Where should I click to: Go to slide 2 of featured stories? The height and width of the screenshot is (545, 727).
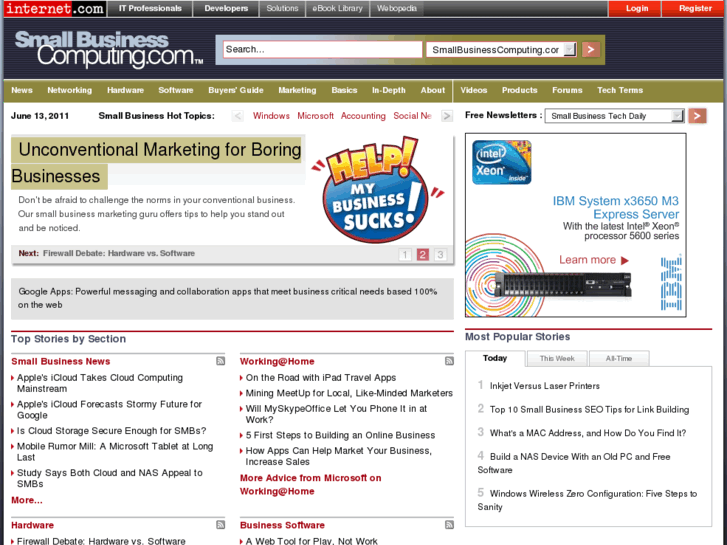click(x=422, y=254)
